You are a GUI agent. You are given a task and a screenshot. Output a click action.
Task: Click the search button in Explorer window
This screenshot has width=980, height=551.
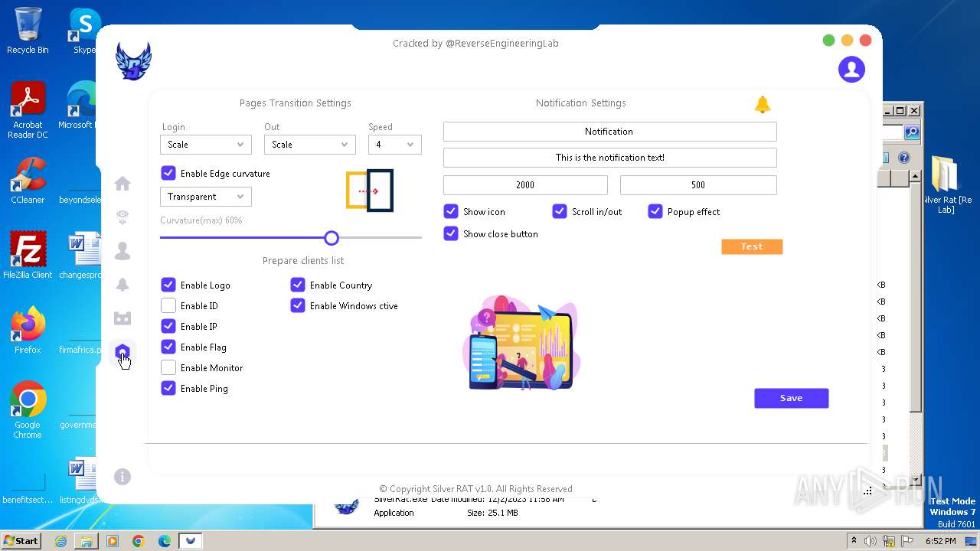pos(911,132)
